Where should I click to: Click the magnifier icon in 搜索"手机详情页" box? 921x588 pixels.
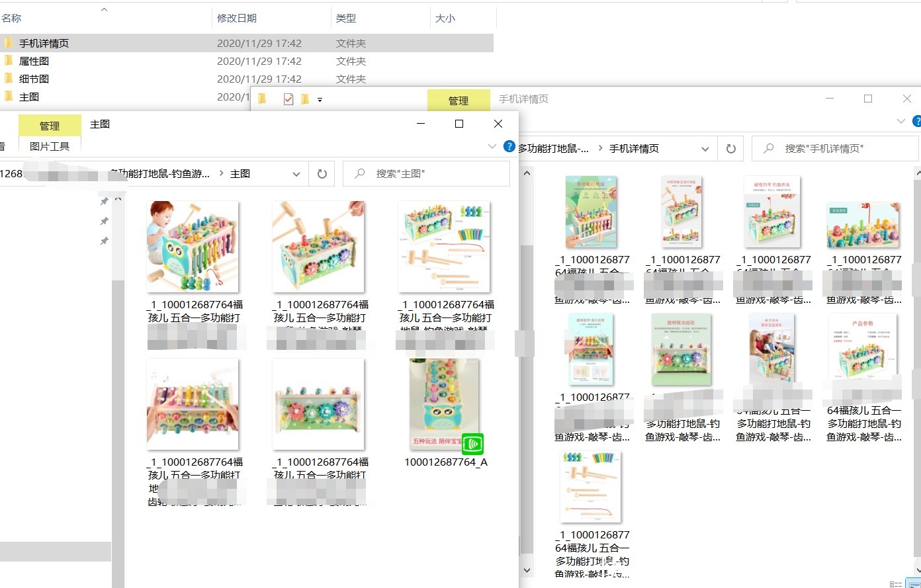point(769,149)
